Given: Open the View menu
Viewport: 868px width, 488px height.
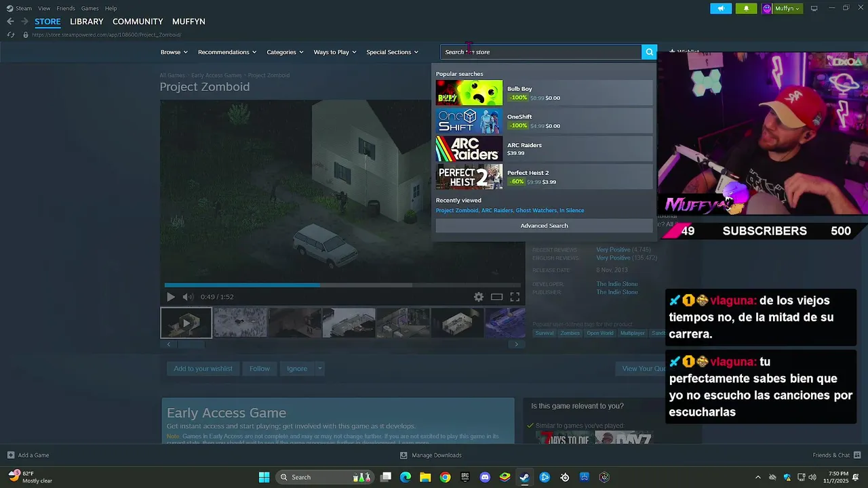Looking at the screenshot, I should coord(44,8).
